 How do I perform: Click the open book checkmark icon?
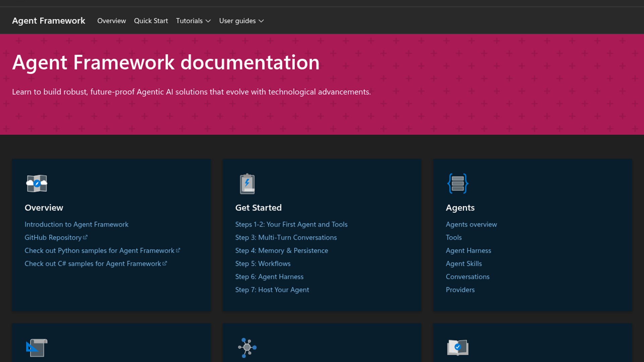(x=458, y=348)
